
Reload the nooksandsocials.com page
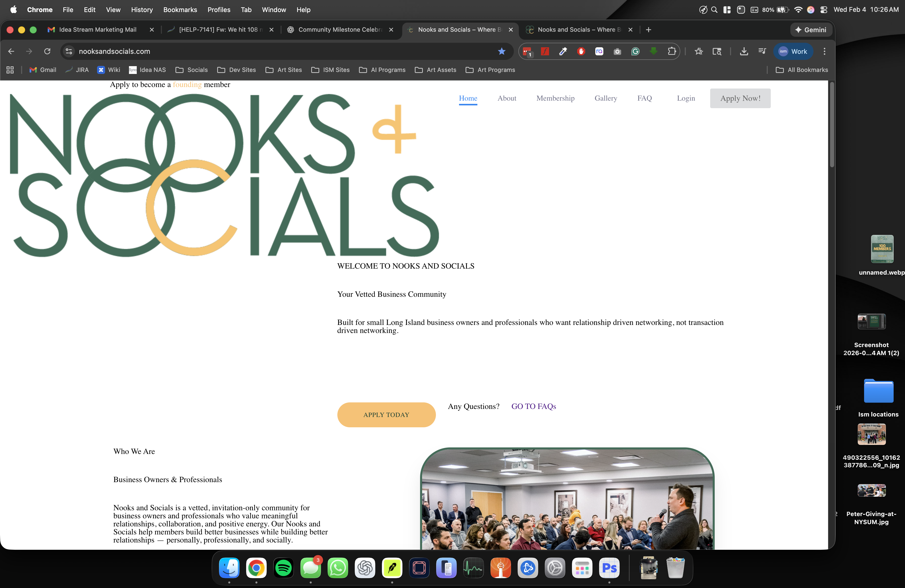(x=47, y=51)
